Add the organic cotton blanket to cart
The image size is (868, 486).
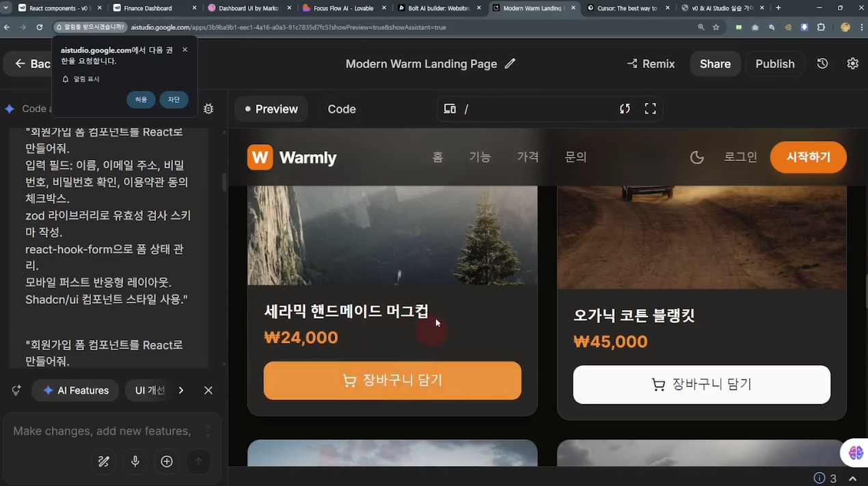point(702,385)
